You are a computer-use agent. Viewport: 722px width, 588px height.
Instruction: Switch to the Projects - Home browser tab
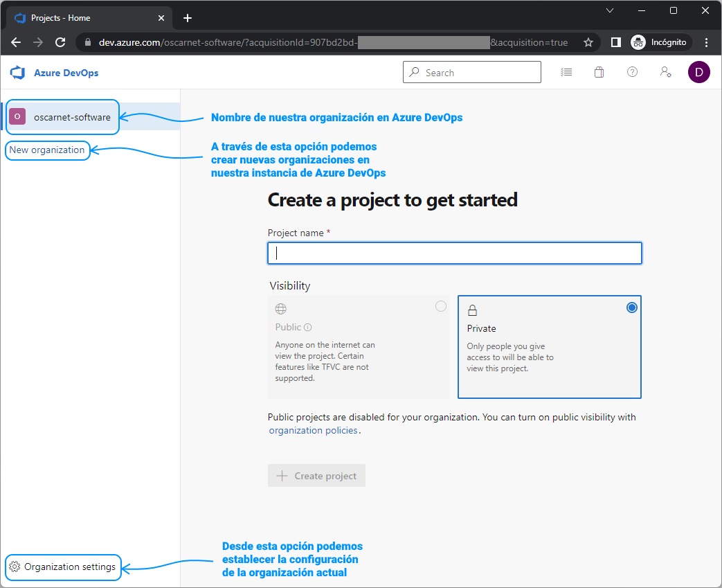(x=89, y=18)
